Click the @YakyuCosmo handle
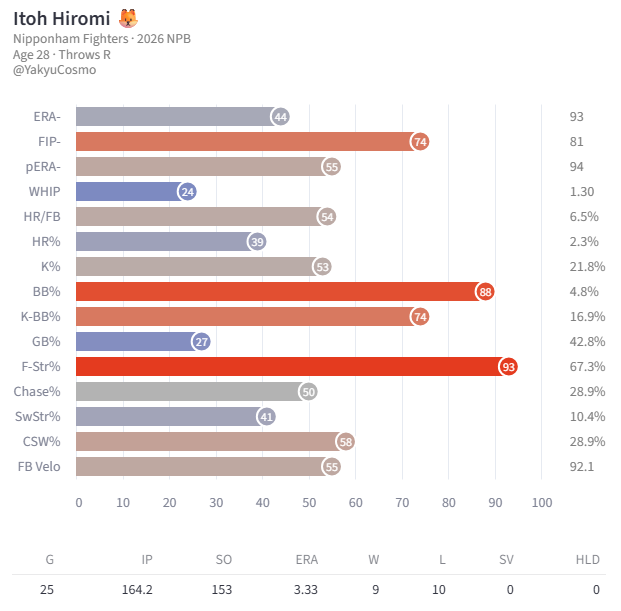This screenshot has width=621, height=611. point(54,70)
